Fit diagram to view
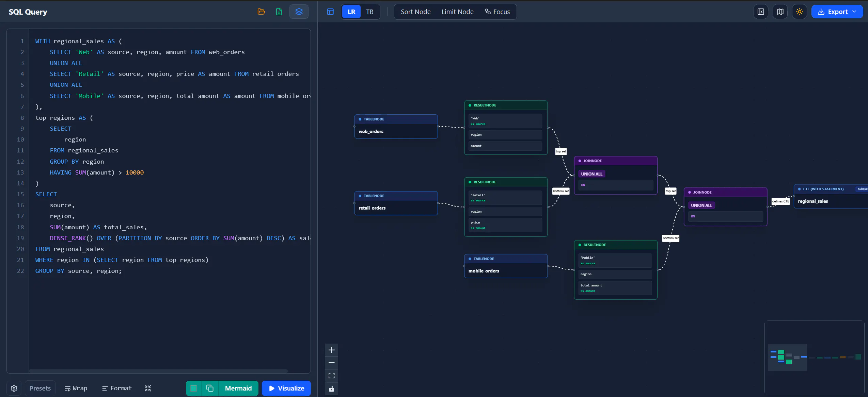 click(x=332, y=376)
